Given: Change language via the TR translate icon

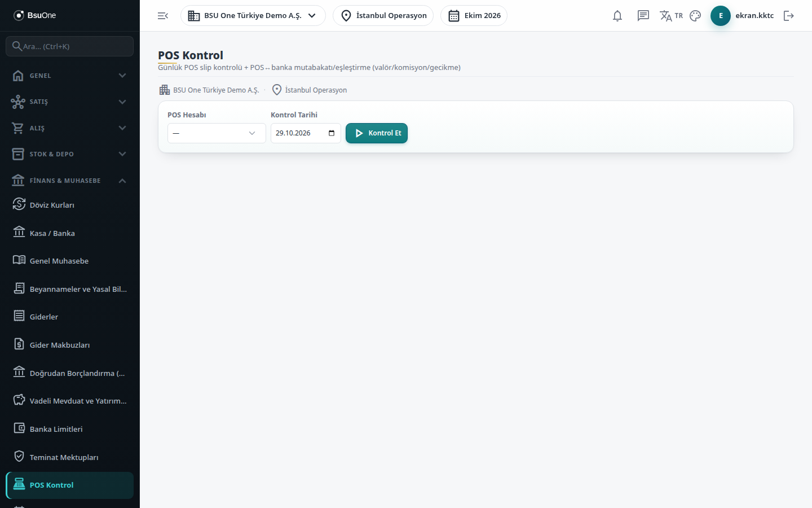Looking at the screenshot, I should [x=672, y=16].
